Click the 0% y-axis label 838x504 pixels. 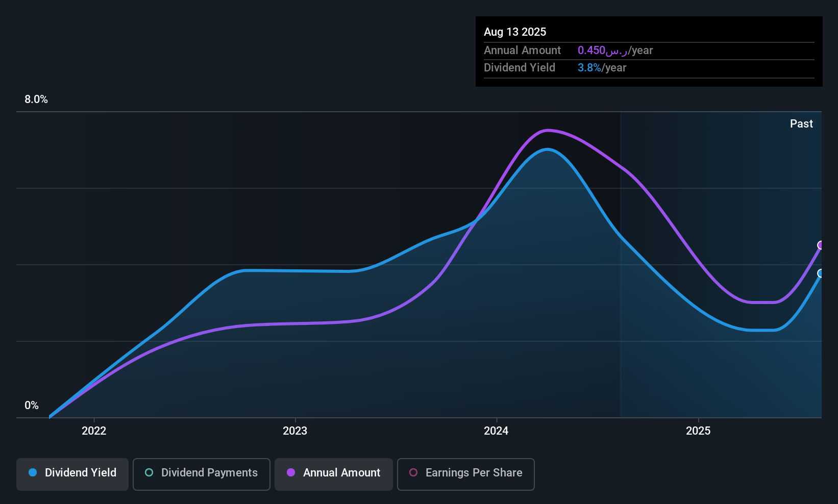(x=32, y=406)
